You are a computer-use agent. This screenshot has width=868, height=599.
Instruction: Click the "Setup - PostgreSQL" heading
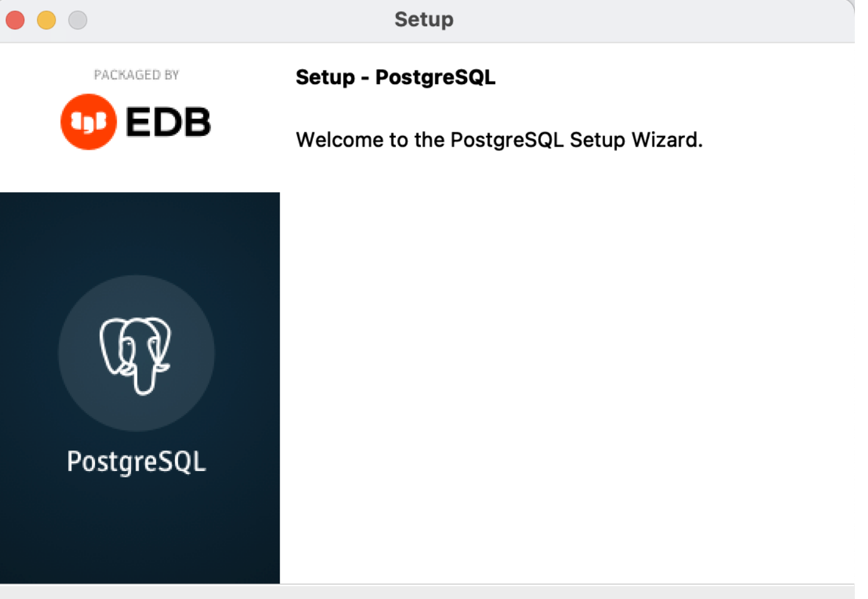395,77
